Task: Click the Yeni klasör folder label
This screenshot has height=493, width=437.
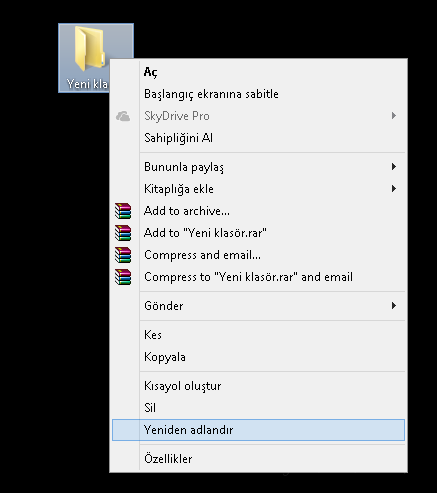Action: pos(87,84)
